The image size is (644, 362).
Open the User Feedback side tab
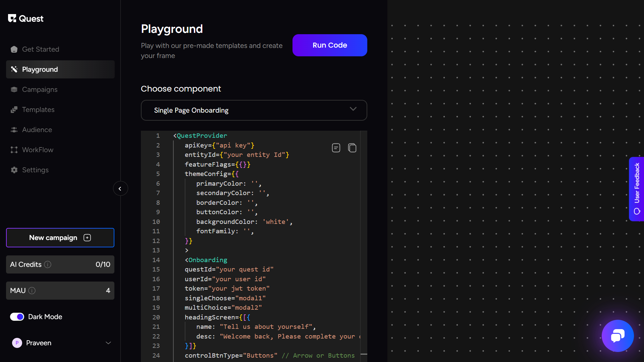tap(636, 189)
